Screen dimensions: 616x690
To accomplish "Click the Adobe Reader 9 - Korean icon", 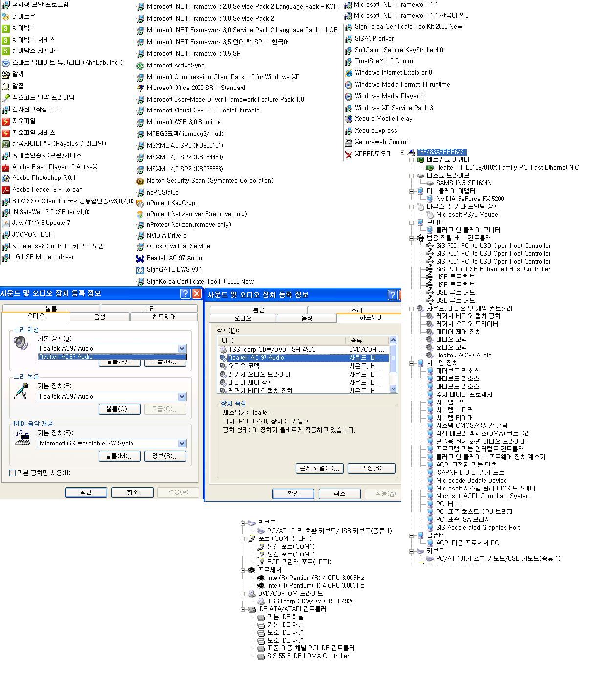I will pos(6,190).
